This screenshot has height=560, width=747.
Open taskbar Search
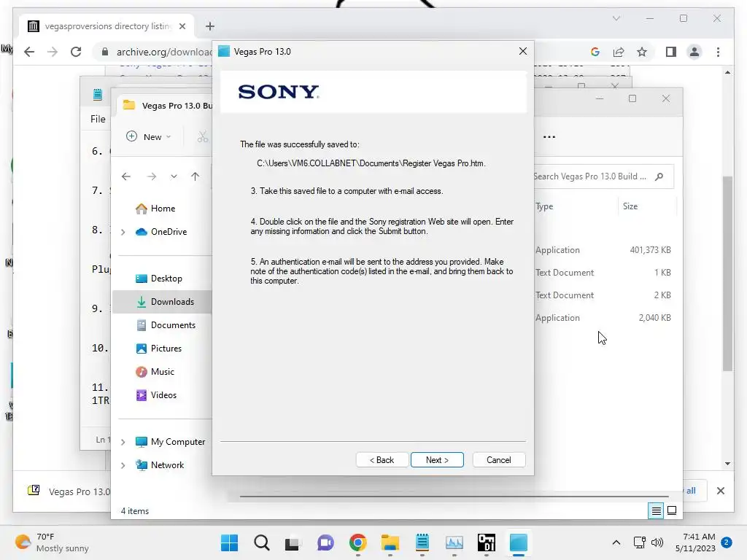pos(262,542)
